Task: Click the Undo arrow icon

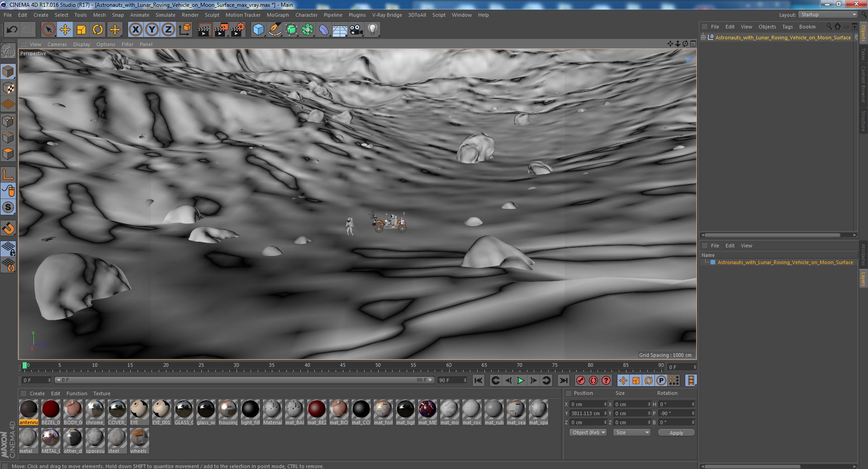Action: (12, 30)
